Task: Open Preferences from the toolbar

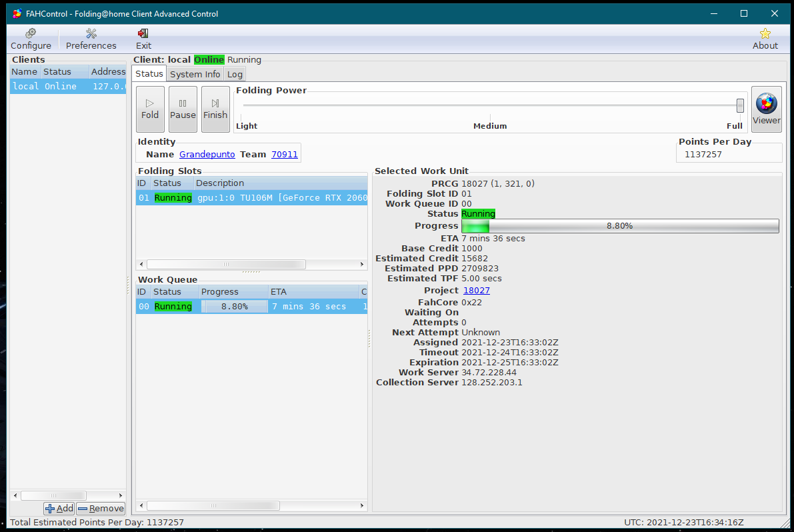Action: (91, 39)
